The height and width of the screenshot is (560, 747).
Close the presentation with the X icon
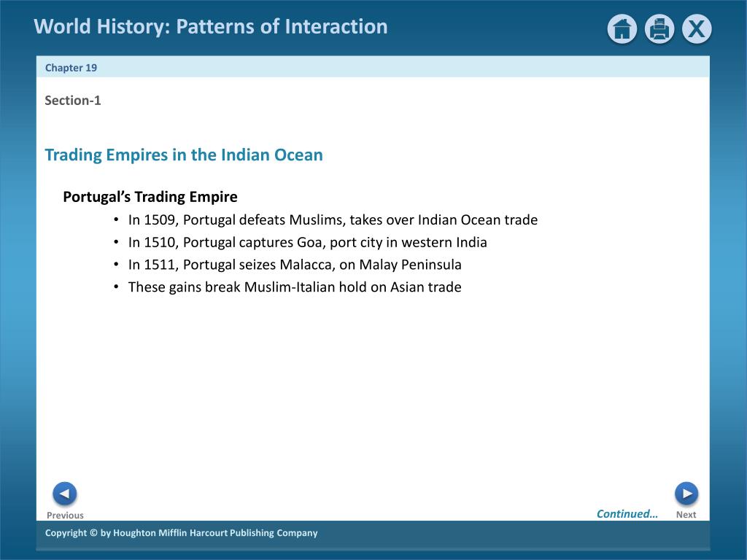click(697, 29)
